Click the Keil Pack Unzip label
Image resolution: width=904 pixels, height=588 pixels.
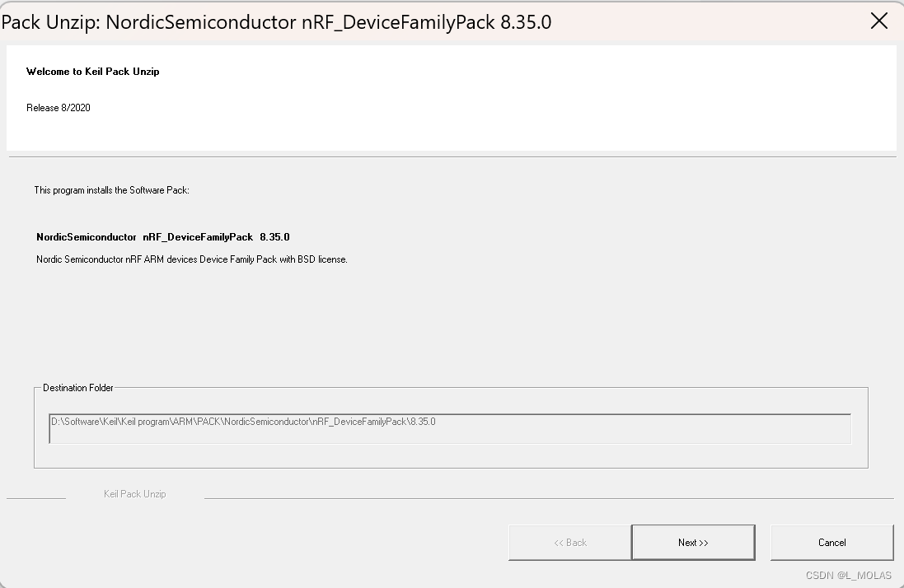pyautogui.click(x=134, y=494)
